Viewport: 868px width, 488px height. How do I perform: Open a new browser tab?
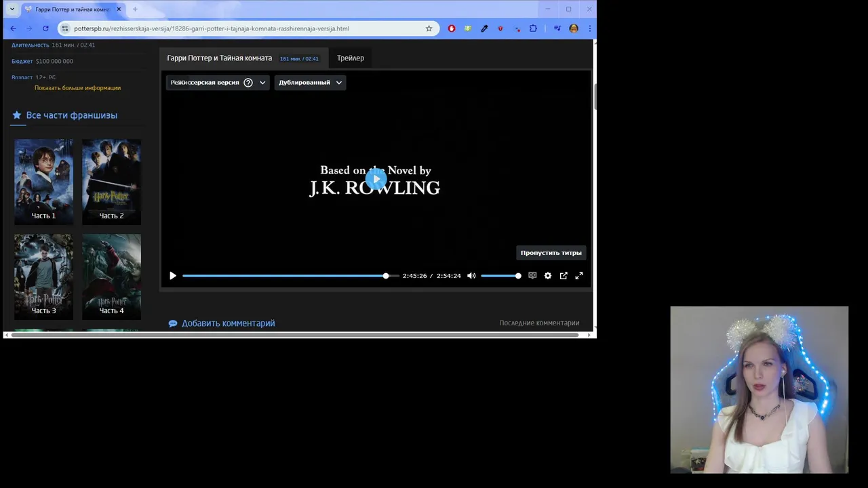(x=135, y=9)
